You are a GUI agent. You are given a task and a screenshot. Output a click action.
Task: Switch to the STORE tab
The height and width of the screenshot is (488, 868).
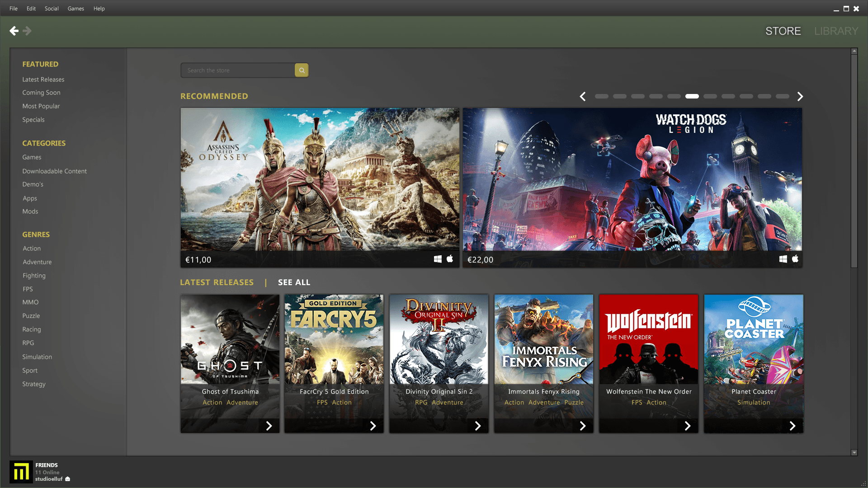(x=783, y=31)
